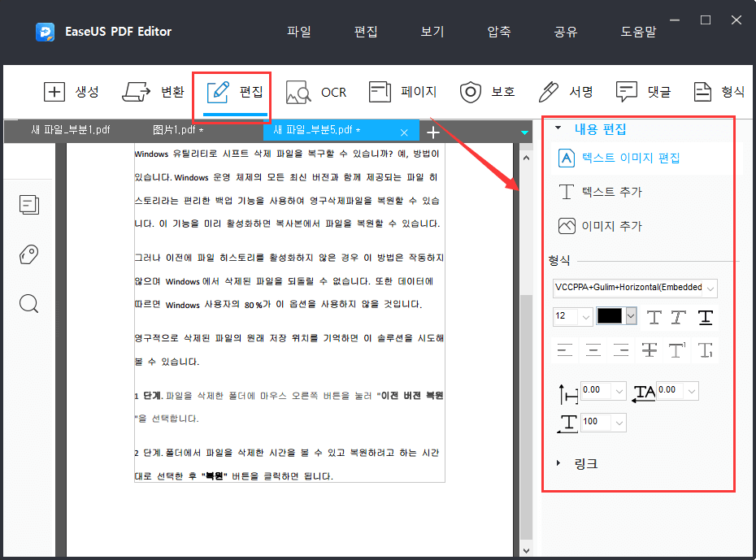The image size is (756, 560).
Task: Toggle bold text formatting
Action: 654,317
